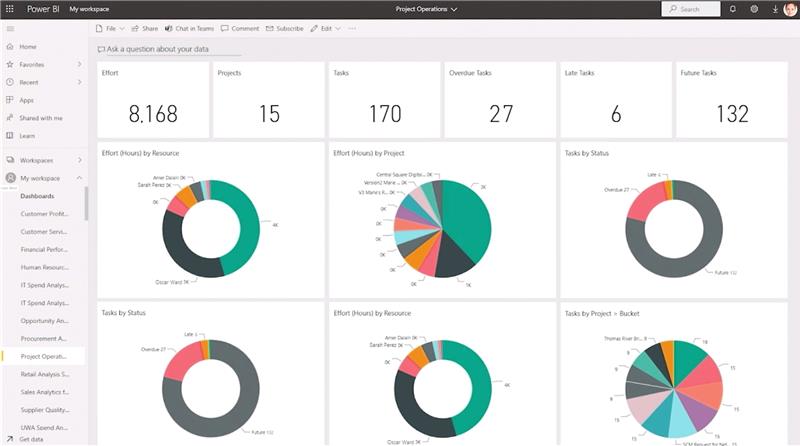
Task: Collapse the My workspace chevron
Action: point(80,178)
